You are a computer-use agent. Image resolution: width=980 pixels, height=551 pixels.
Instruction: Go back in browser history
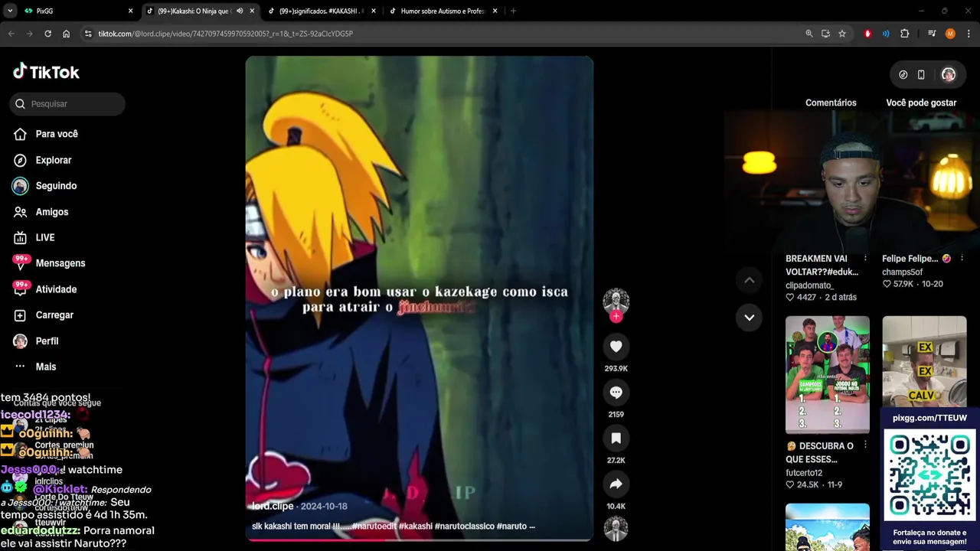[x=11, y=34]
